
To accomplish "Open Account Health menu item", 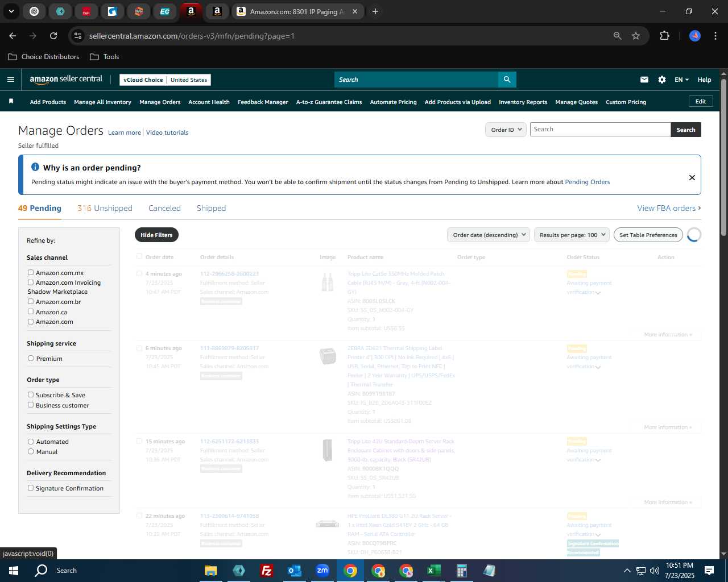I will coord(209,102).
